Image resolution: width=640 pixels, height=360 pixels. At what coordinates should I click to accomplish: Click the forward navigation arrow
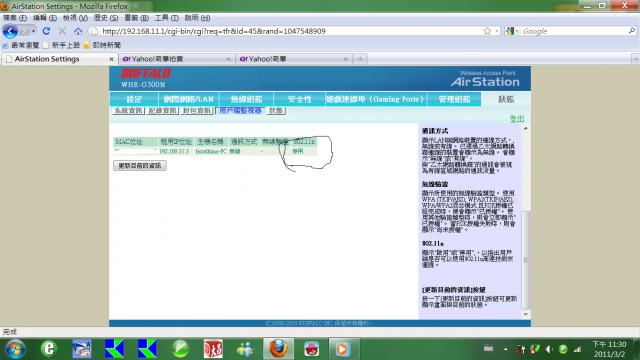pyautogui.click(x=24, y=31)
